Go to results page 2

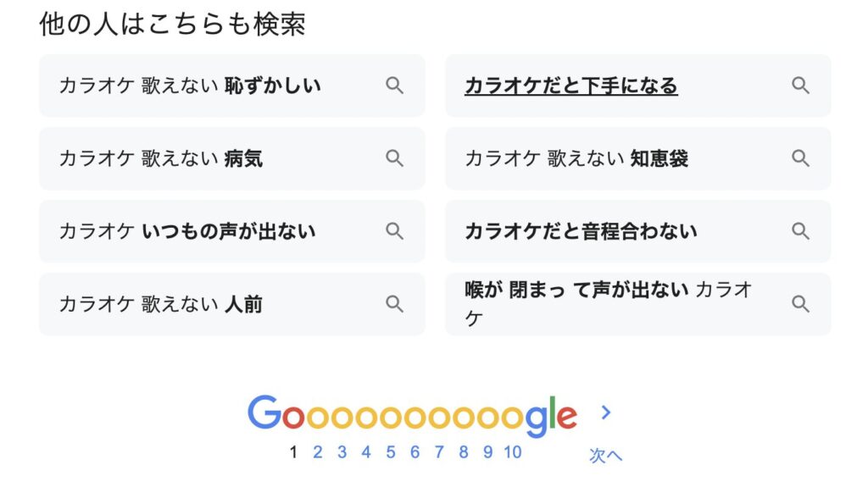point(318,452)
